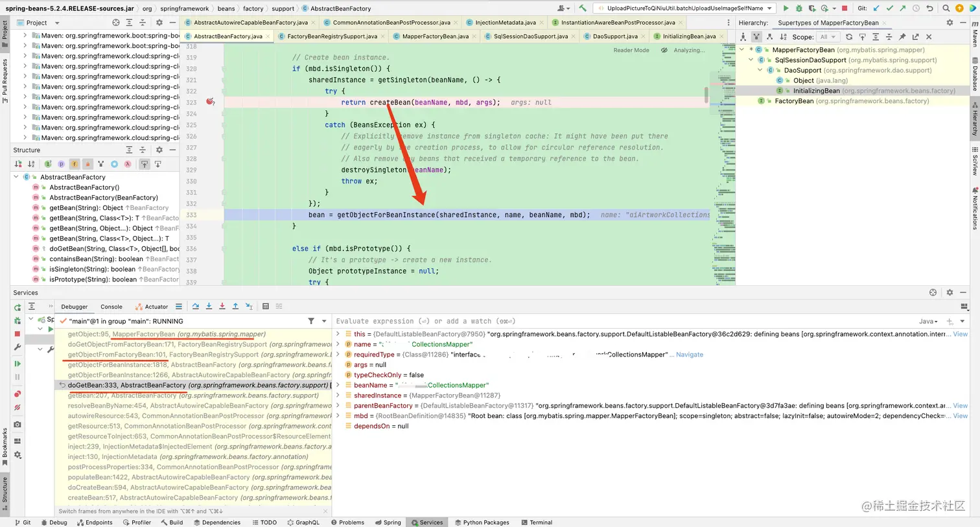
Task: Open the Project view dropdown
Action: pos(38,23)
